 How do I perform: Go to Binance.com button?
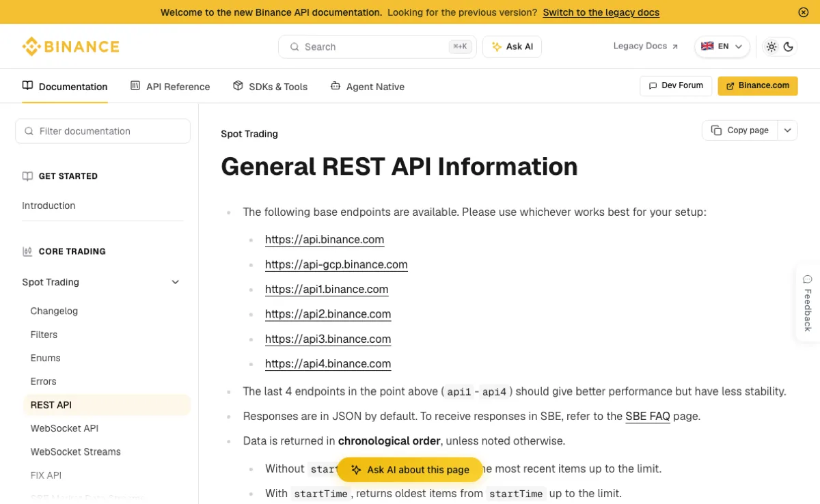tap(758, 85)
